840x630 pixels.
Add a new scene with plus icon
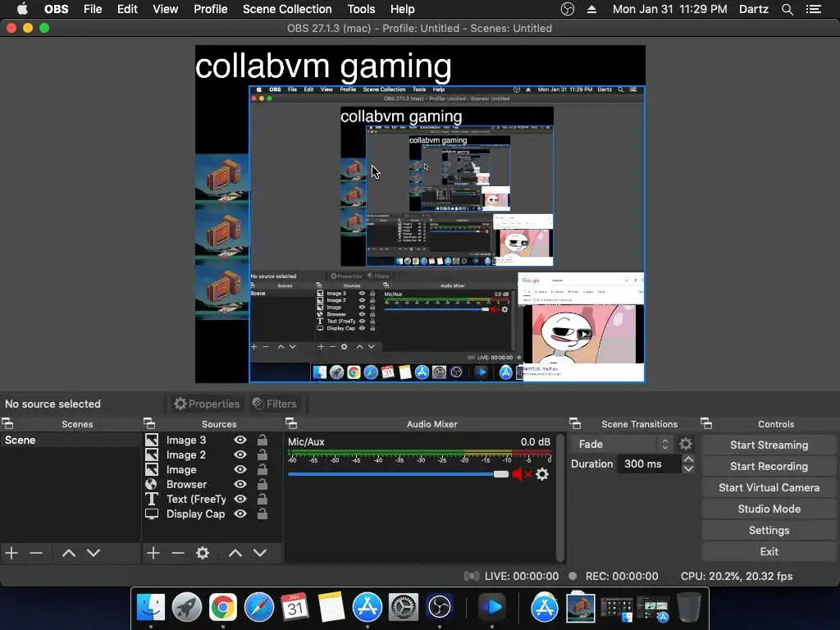tap(11, 553)
